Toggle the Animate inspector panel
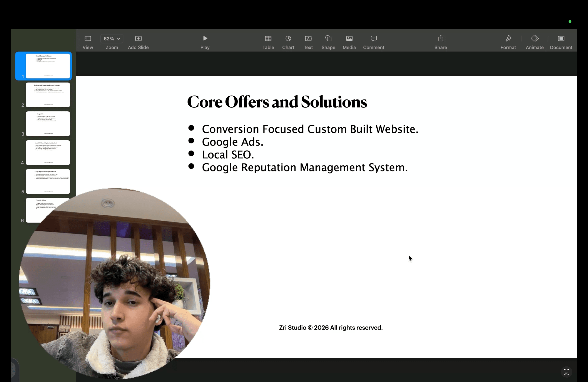Screen dimensions: 588x382 [x=535, y=39]
